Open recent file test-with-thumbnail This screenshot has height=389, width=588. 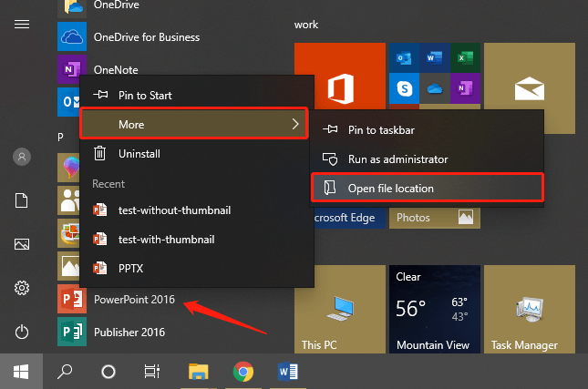tap(197, 239)
